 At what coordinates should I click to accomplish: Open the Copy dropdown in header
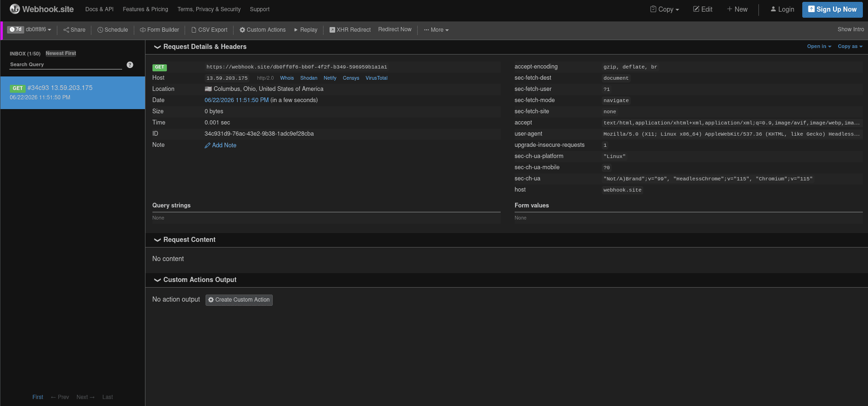click(665, 9)
